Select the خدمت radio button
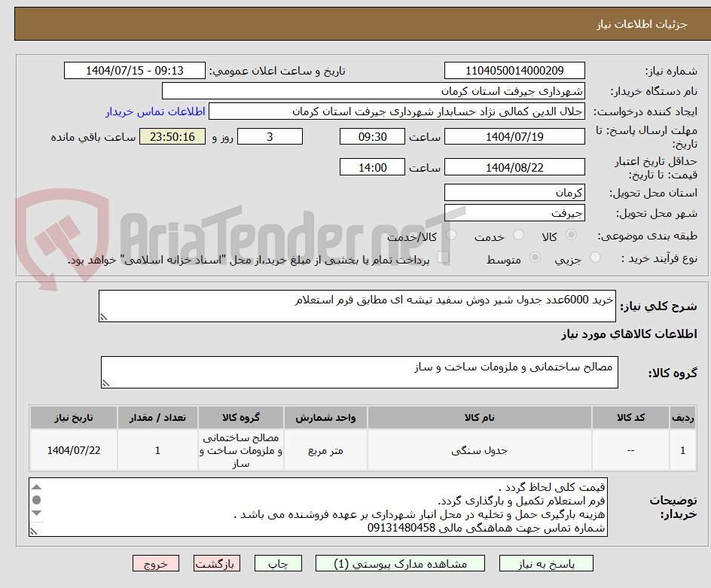 point(518,233)
